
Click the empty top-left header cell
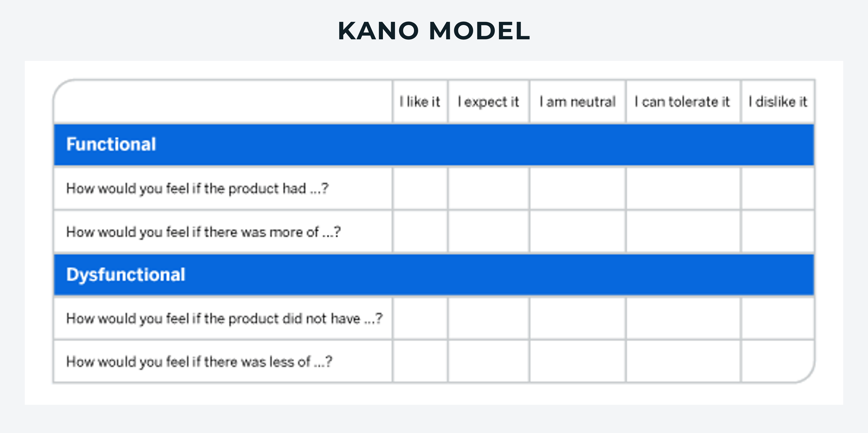[223, 102]
